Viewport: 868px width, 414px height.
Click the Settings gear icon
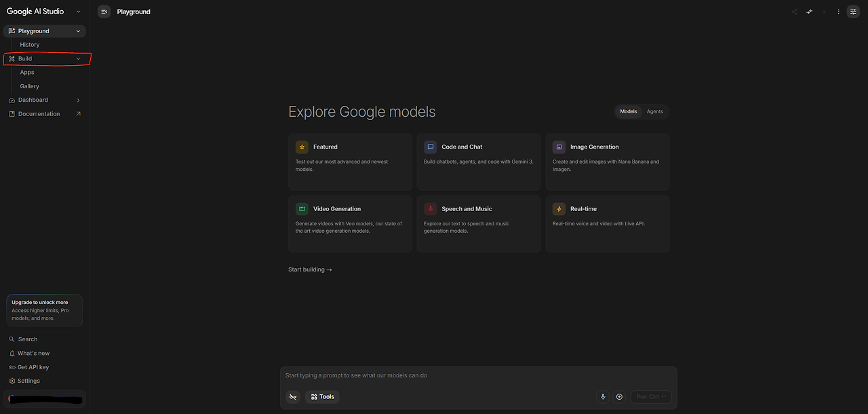(x=12, y=381)
